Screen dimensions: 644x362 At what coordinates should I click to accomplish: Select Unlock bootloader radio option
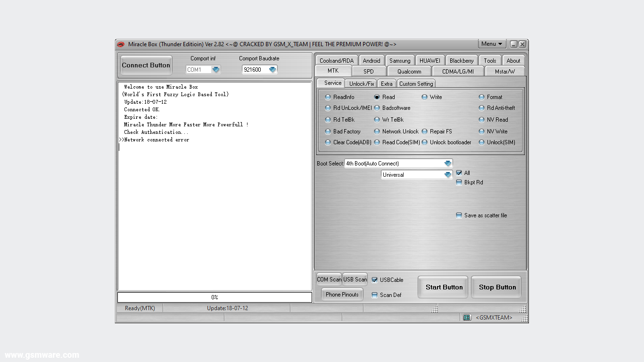click(425, 142)
